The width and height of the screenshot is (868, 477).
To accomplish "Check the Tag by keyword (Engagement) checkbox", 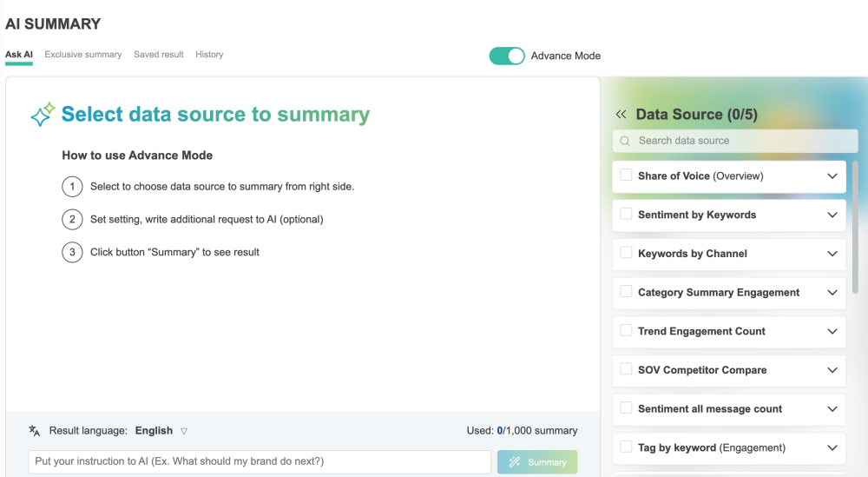I will (x=626, y=447).
